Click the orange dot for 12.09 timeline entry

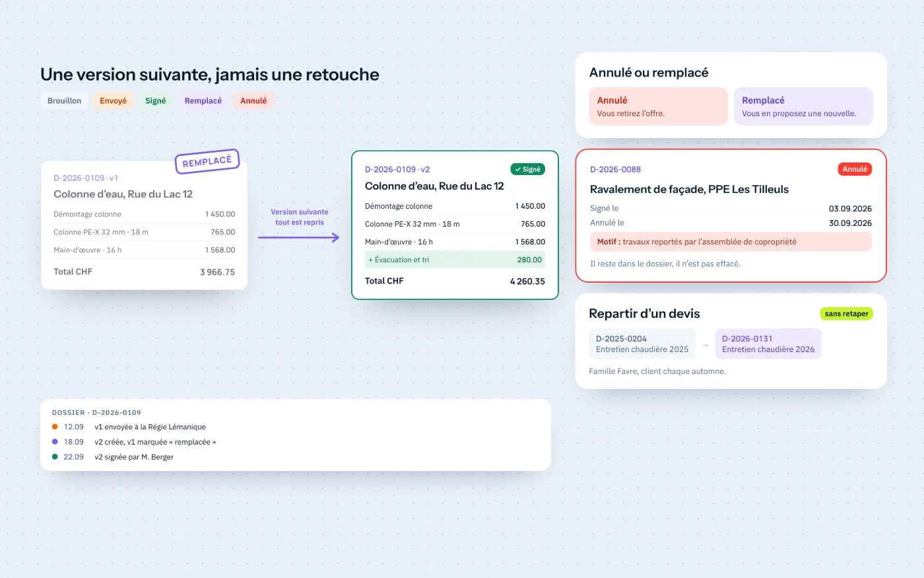click(55, 427)
